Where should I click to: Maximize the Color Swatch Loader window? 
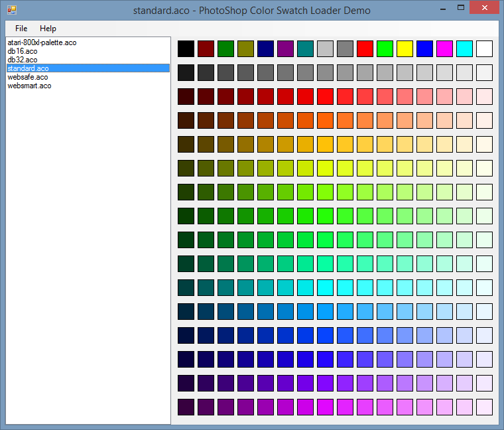(x=461, y=8)
